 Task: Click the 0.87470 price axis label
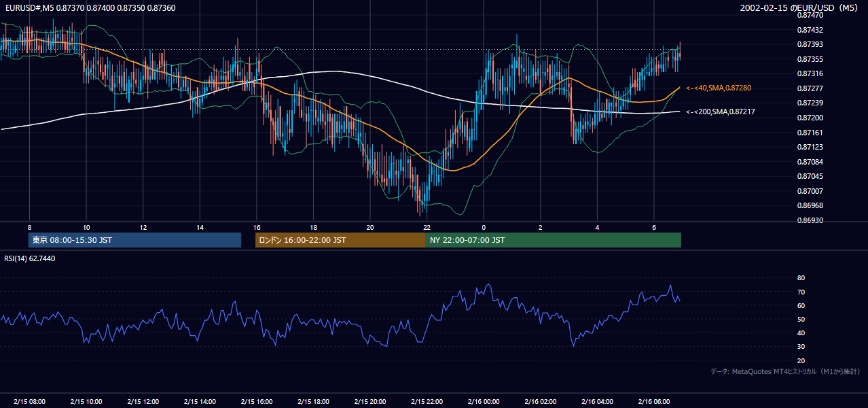[810, 15]
